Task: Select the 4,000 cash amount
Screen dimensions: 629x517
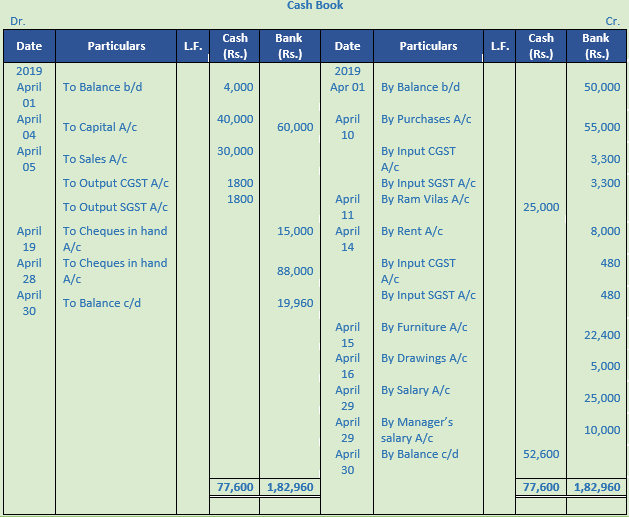Action: [238, 87]
